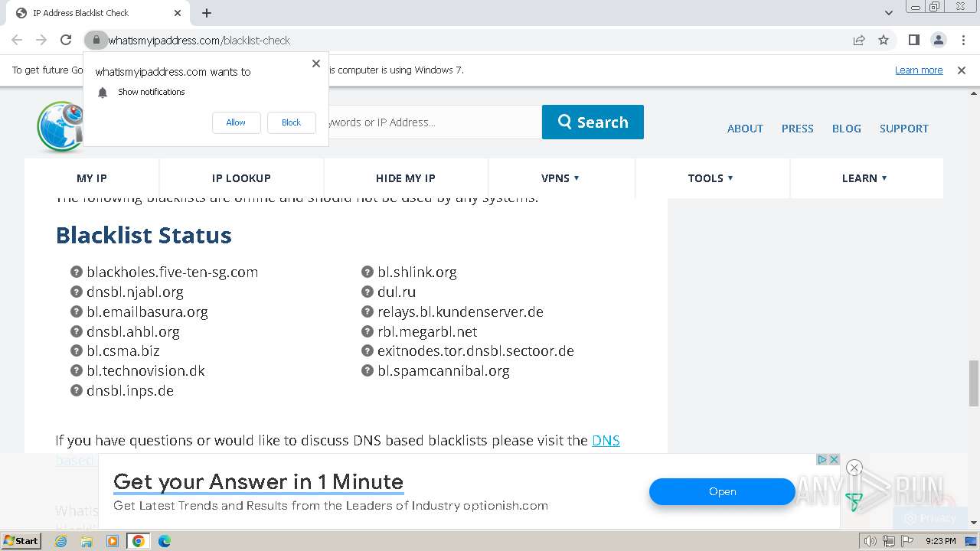The height and width of the screenshot is (551, 980).
Task: Bookmark this page with the star icon
Action: click(x=884, y=40)
